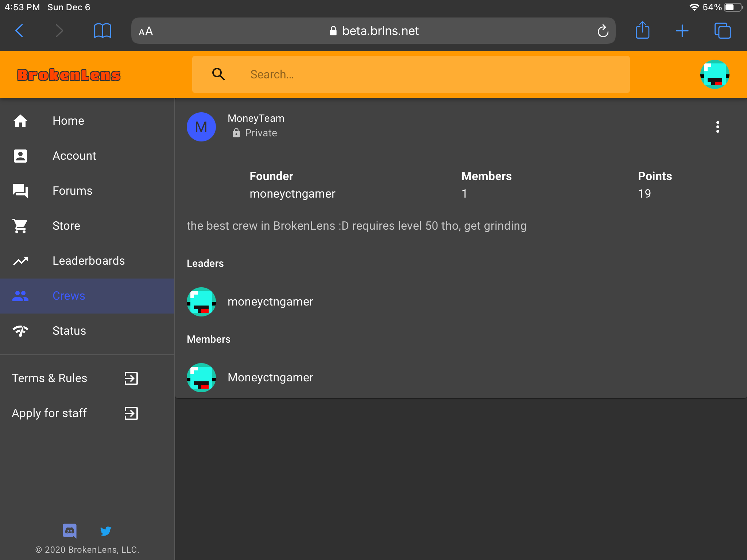Open a new Safari tab
The image size is (747, 560).
682,31
